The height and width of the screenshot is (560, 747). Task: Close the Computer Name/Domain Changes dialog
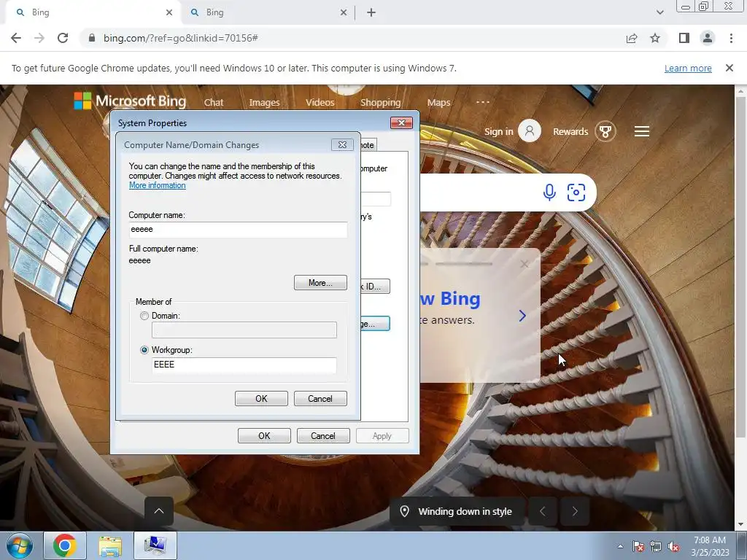click(x=342, y=145)
